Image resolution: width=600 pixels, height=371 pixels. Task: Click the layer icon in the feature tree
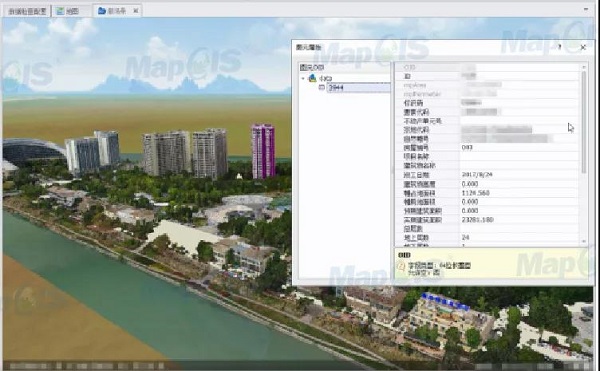coord(313,78)
